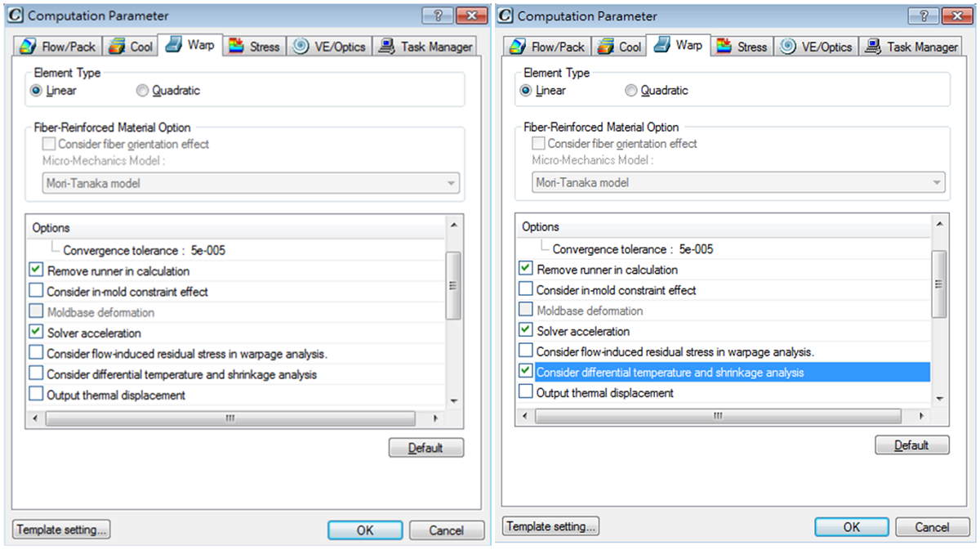Open Mori-Tanaka model dropdown in left window
The image size is (980, 550).
251,183
